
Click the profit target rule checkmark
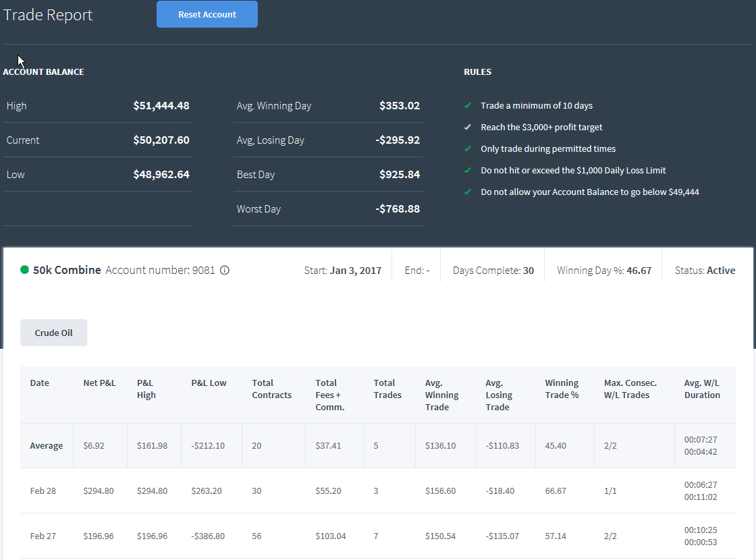pyautogui.click(x=468, y=128)
